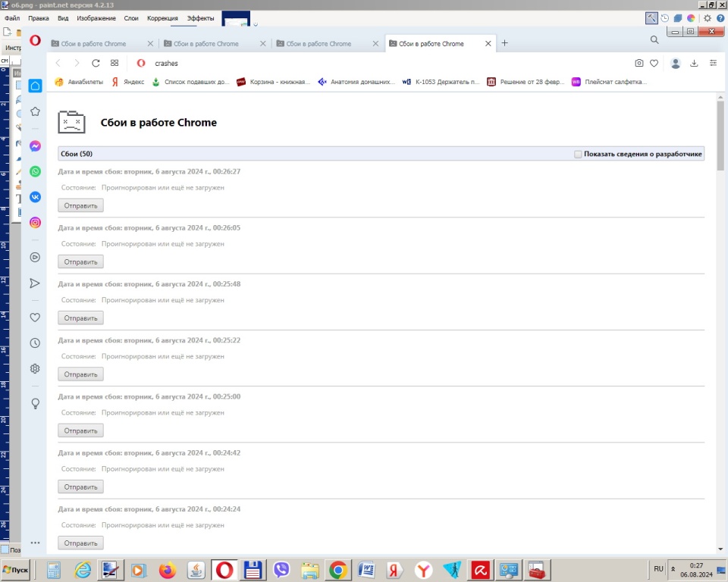Screen dimensions: 728x582
Task: Send the crash report from 00:25:00
Action: click(81, 430)
